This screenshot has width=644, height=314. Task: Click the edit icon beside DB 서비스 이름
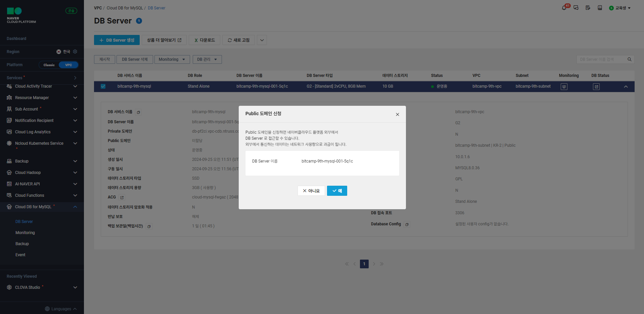pyautogui.click(x=138, y=112)
